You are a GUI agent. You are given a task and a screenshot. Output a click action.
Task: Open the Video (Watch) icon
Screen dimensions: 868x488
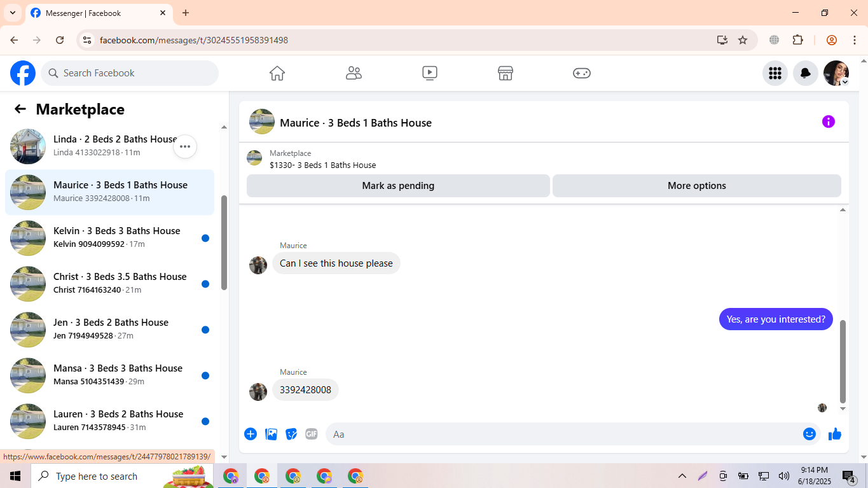click(x=430, y=73)
